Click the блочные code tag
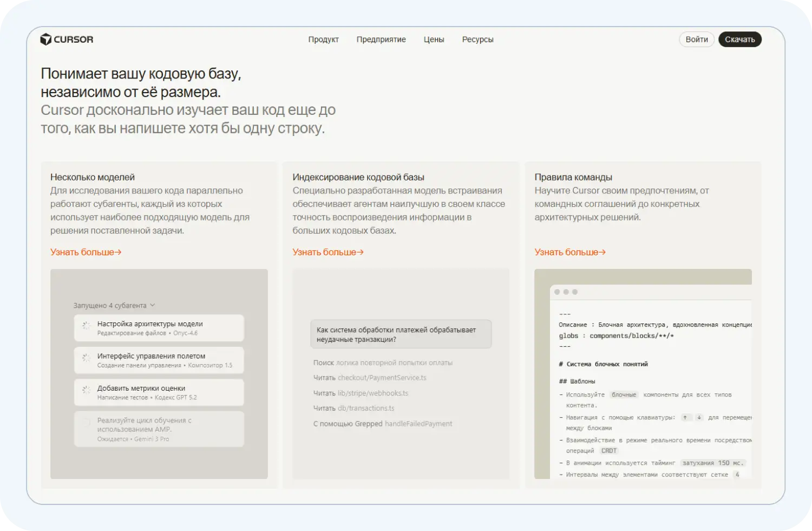The width and height of the screenshot is (812, 531). click(x=624, y=394)
